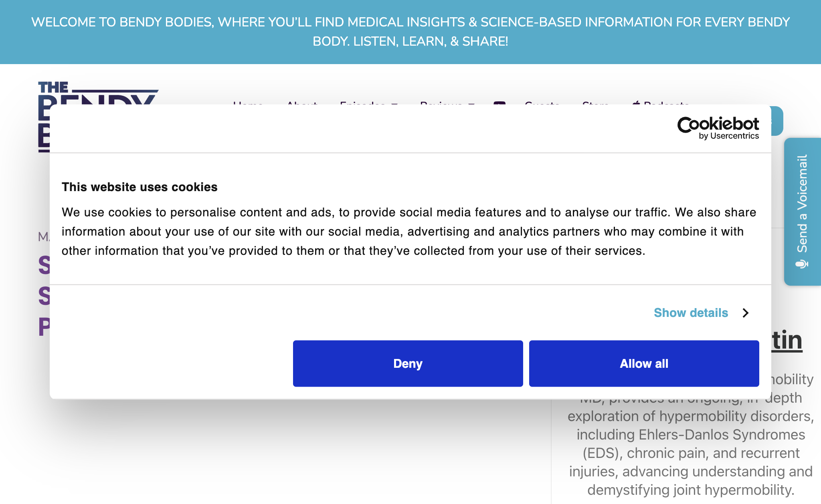This screenshot has width=821, height=504.
Task: Expand the Reviews dropdown in the navigation
Action: (447, 103)
